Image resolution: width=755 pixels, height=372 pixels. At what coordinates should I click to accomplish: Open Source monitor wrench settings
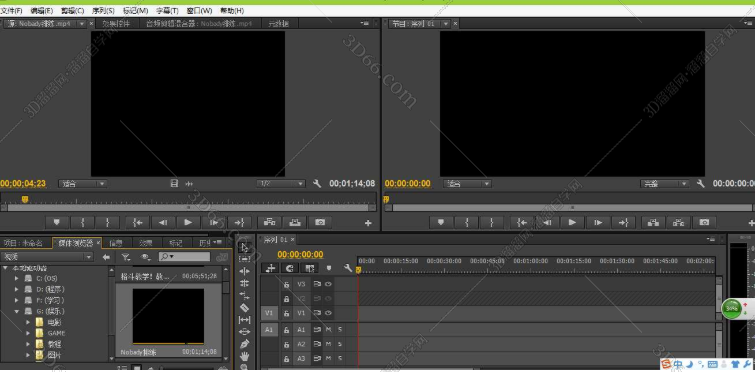point(317,183)
